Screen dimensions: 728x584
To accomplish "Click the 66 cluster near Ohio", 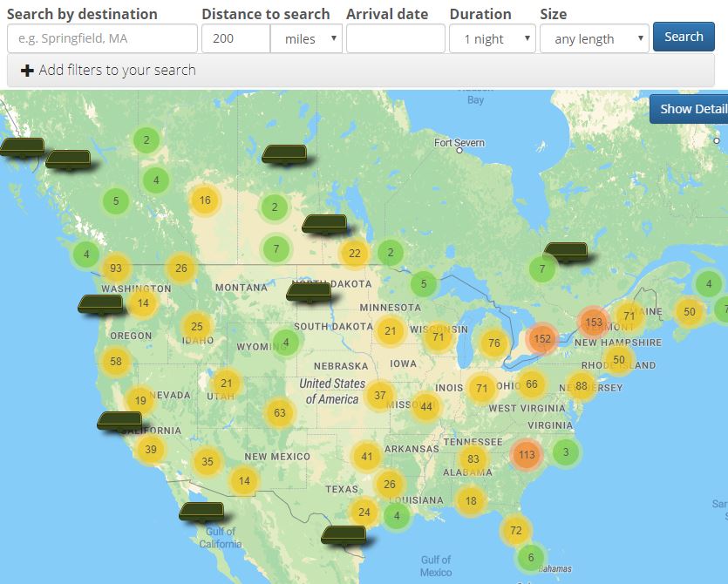I will coord(532,384).
